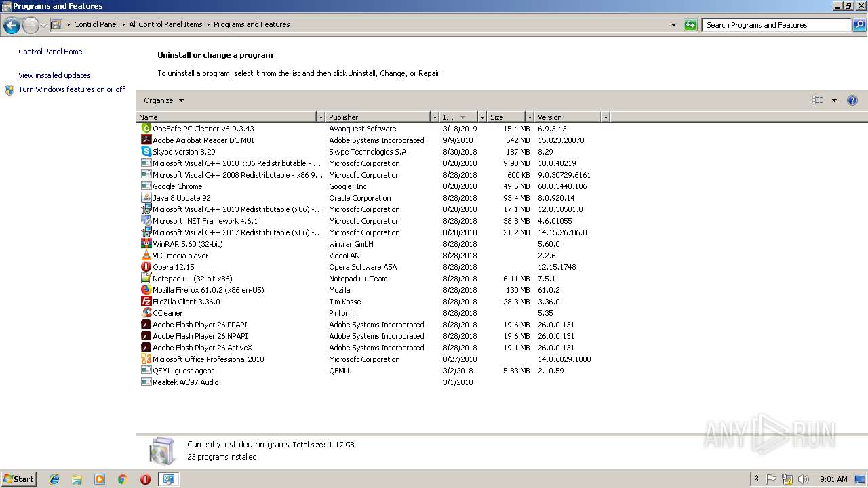This screenshot has width=868, height=488.
Task: Click the Google Chrome program icon in list
Action: (146, 186)
